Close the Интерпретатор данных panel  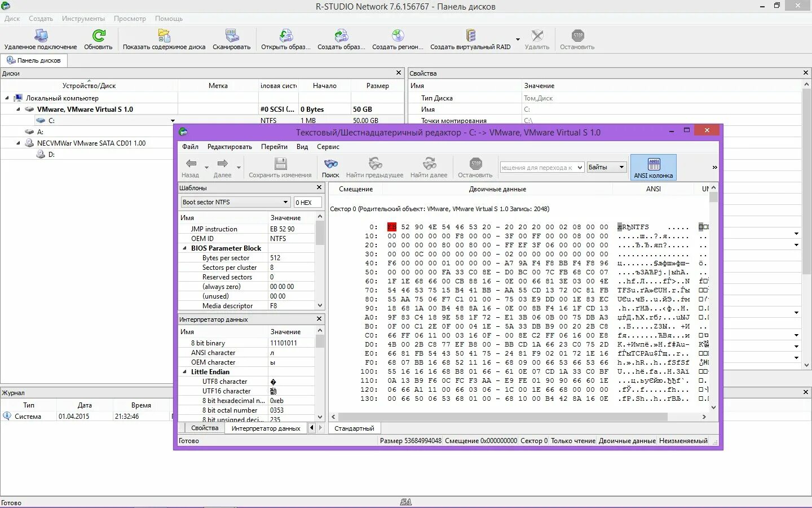319,319
